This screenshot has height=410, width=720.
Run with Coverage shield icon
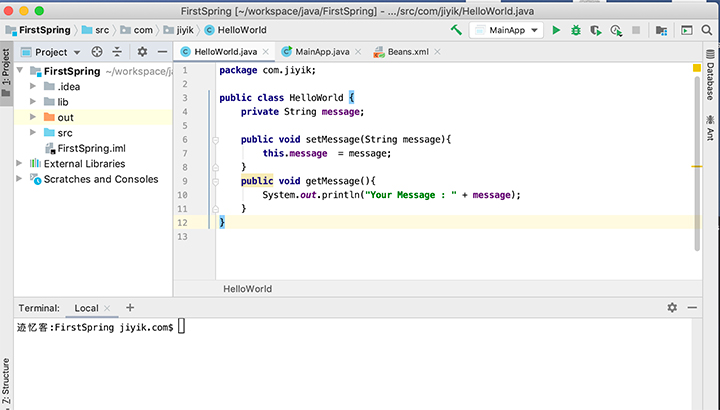tap(596, 30)
